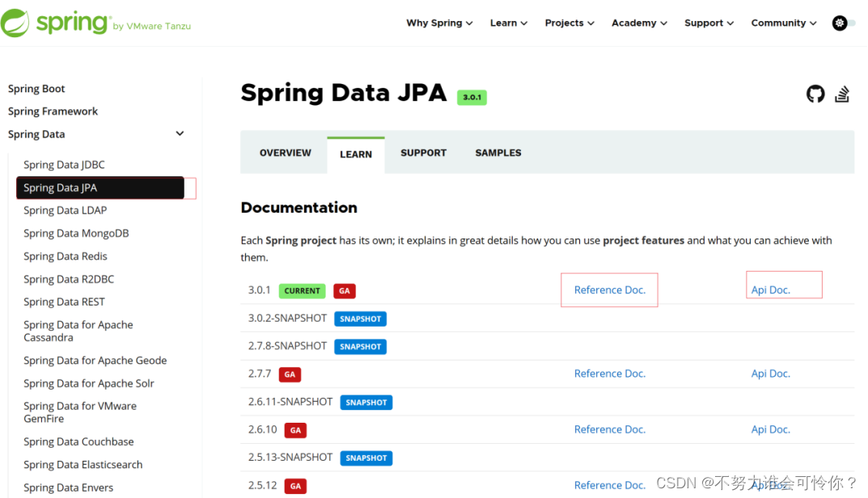Screen dimensions: 868x498
Task: Click the SNAPSHOT badge for 3.0.2-SNAPSHOT
Action: point(360,319)
